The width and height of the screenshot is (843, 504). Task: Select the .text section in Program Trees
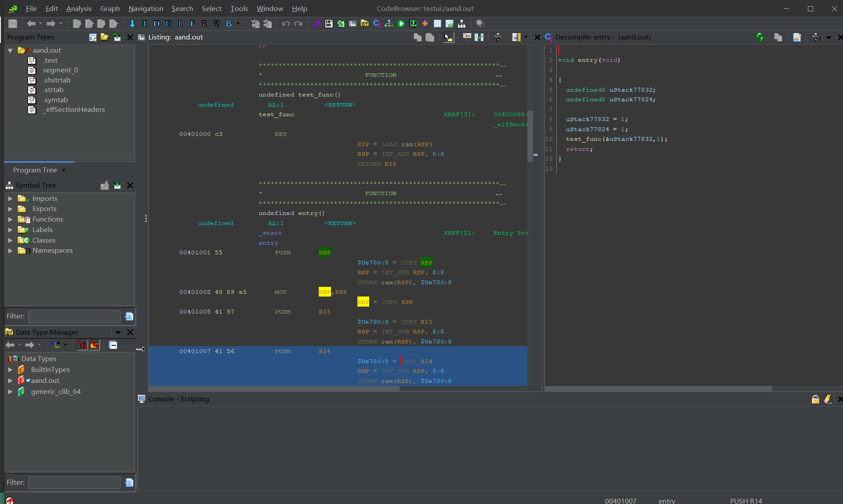[50, 61]
